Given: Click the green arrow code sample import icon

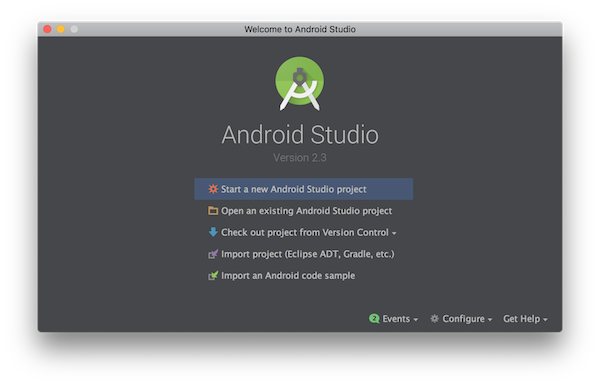Looking at the screenshot, I should click(213, 275).
